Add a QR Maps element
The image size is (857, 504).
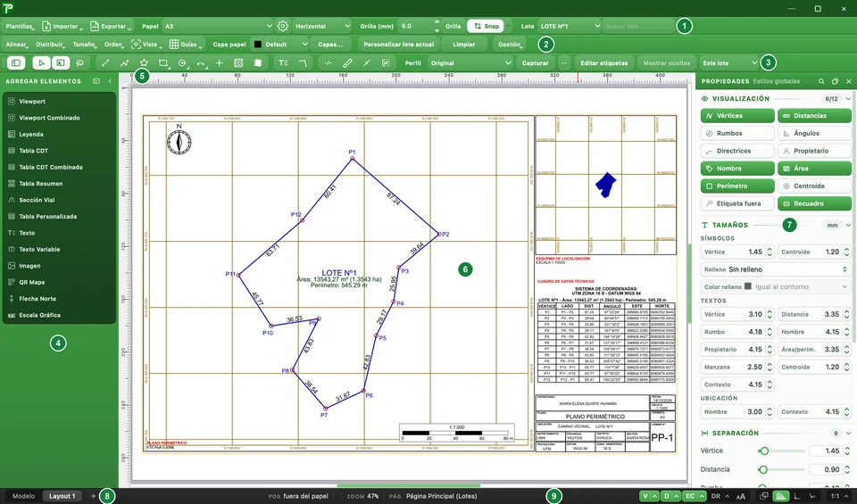pyautogui.click(x=59, y=282)
